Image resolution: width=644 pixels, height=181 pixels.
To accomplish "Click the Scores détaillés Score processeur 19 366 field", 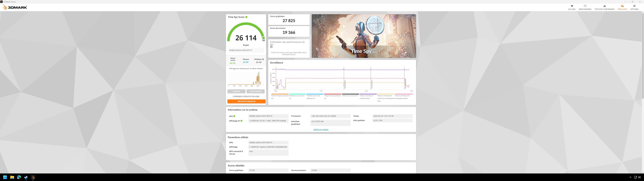I will pos(330,170).
